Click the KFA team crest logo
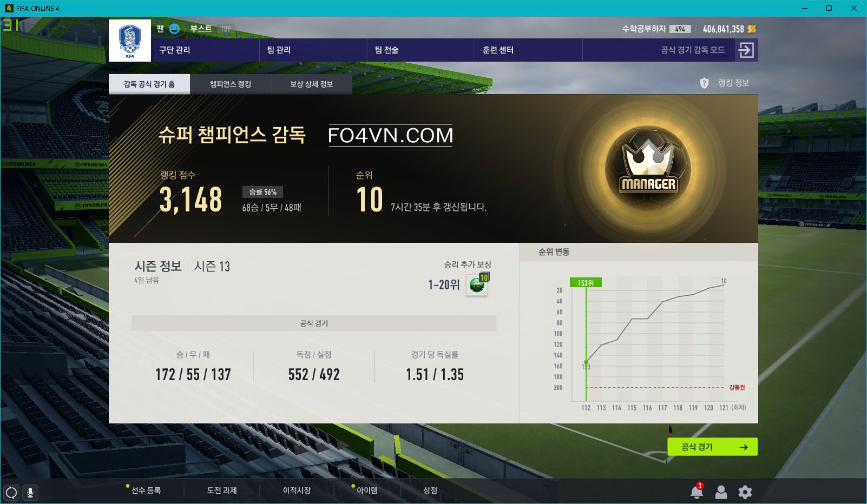Screen dimensions: 867x504 (x=130, y=41)
